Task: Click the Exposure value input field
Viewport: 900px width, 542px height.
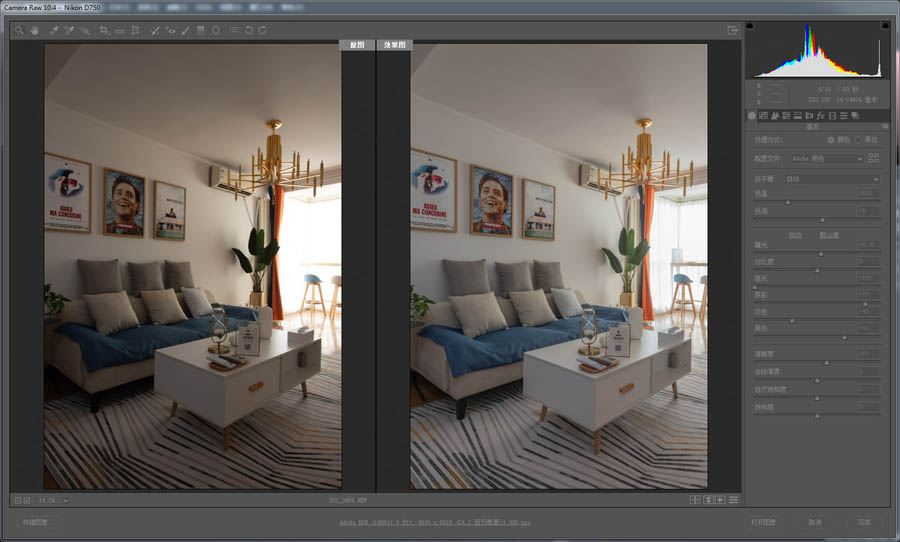Action: pos(868,245)
